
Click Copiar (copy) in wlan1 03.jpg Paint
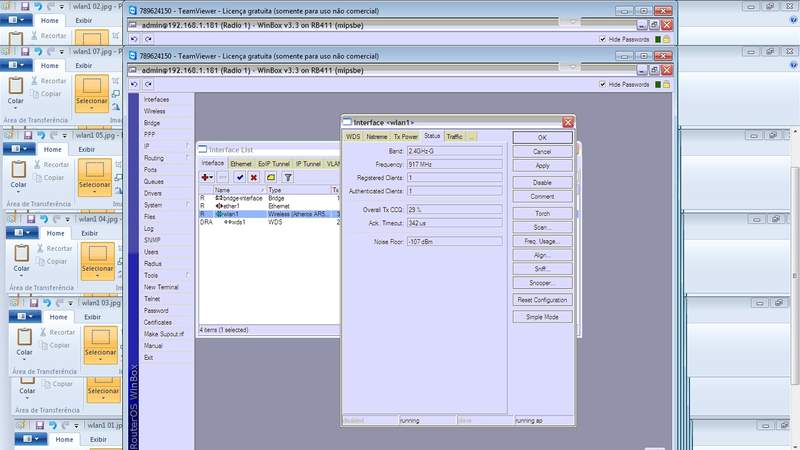[x=55, y=345]
